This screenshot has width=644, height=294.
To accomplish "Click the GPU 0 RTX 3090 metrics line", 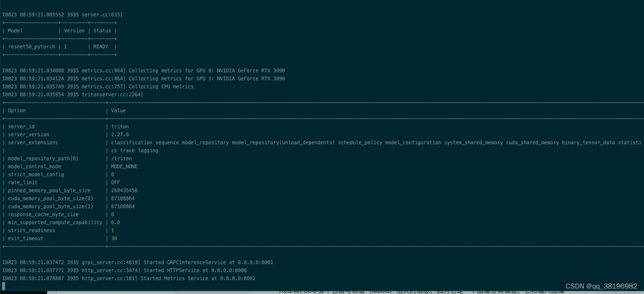I will [143, 71].
